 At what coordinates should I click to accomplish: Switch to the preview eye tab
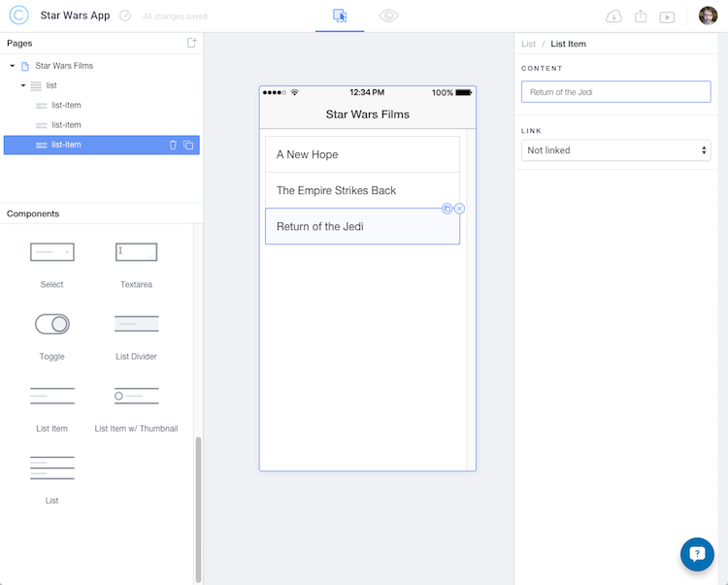coord(388,16)
